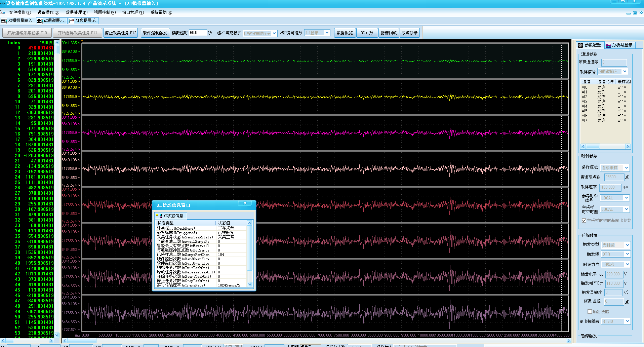Enable the 输出使能 checkbox
Image resolution: width=644 pixels, height=347 pixels.
coord(590,312)
